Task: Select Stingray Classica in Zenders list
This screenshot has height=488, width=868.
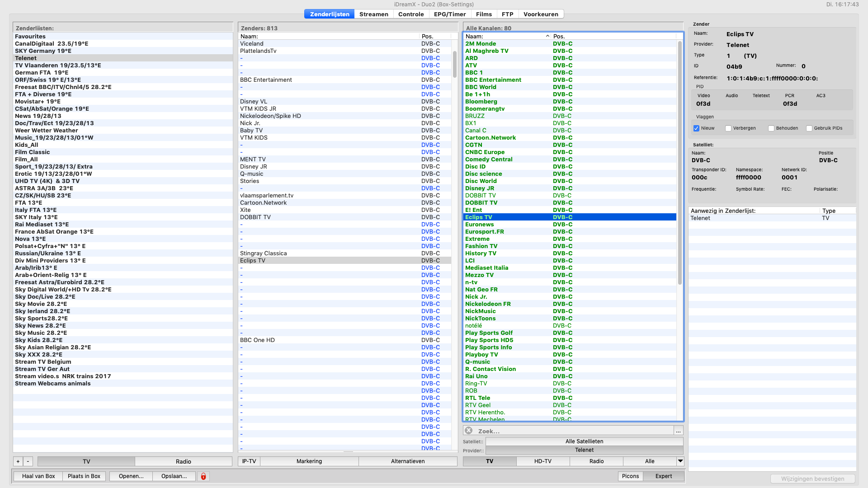Action: pos(345,253)
